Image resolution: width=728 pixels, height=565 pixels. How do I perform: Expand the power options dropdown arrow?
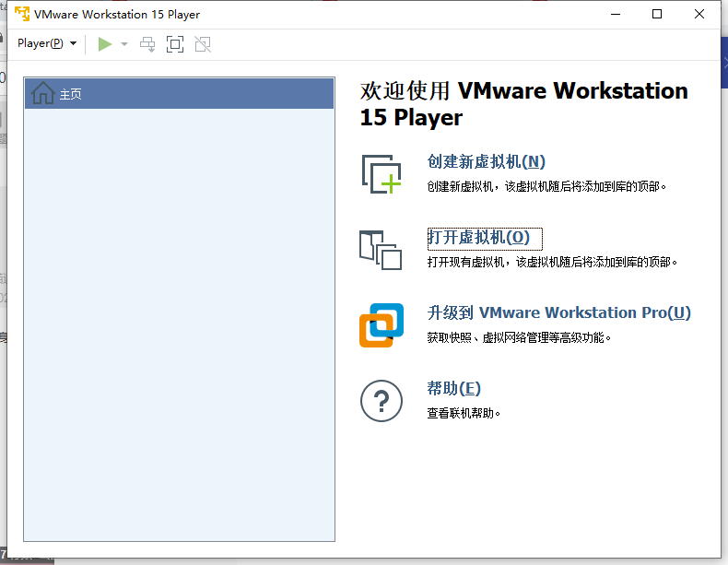(124, 44)
